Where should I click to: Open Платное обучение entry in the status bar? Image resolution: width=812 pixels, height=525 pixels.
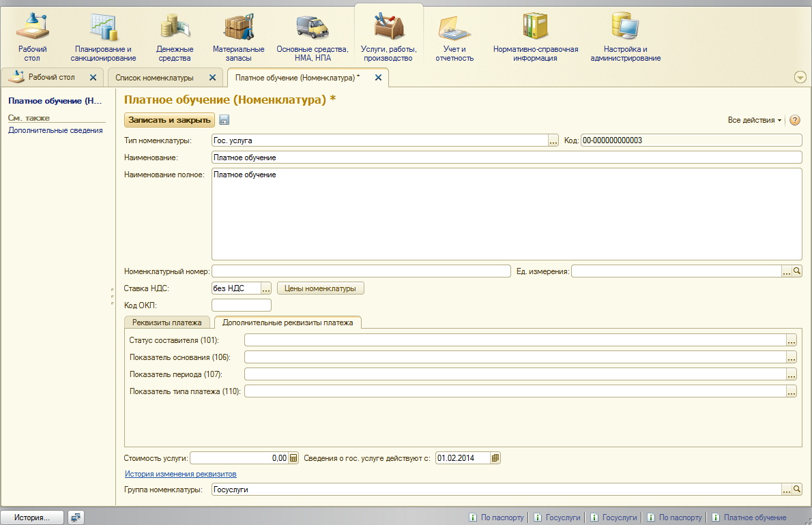click(749, 517)
